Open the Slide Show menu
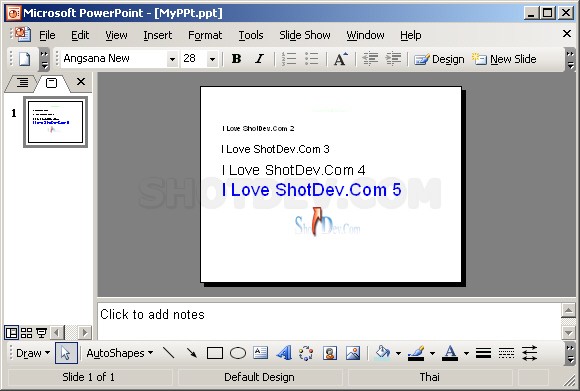This screenshot has width=580, height=391. click(305, 35)
